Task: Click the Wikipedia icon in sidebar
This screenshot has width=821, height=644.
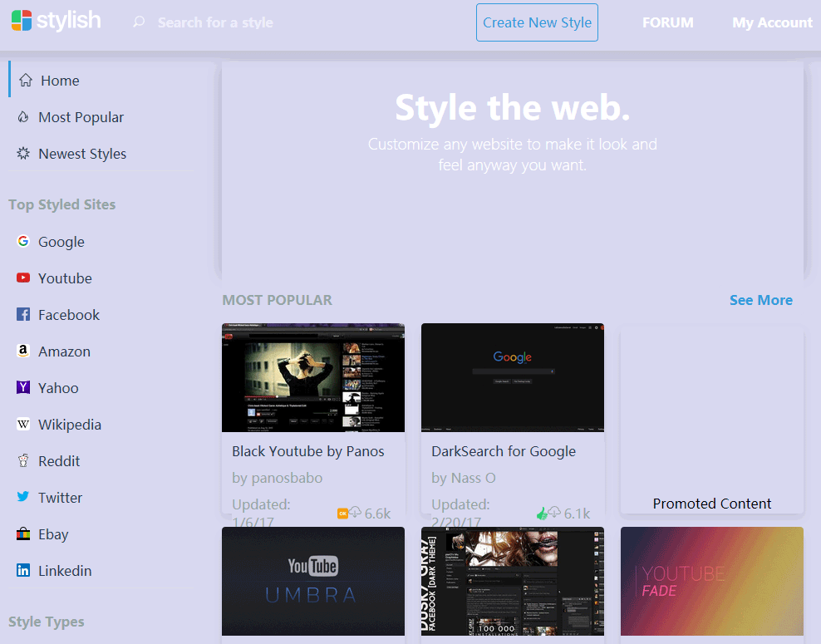Action: (x=23, y=424)
